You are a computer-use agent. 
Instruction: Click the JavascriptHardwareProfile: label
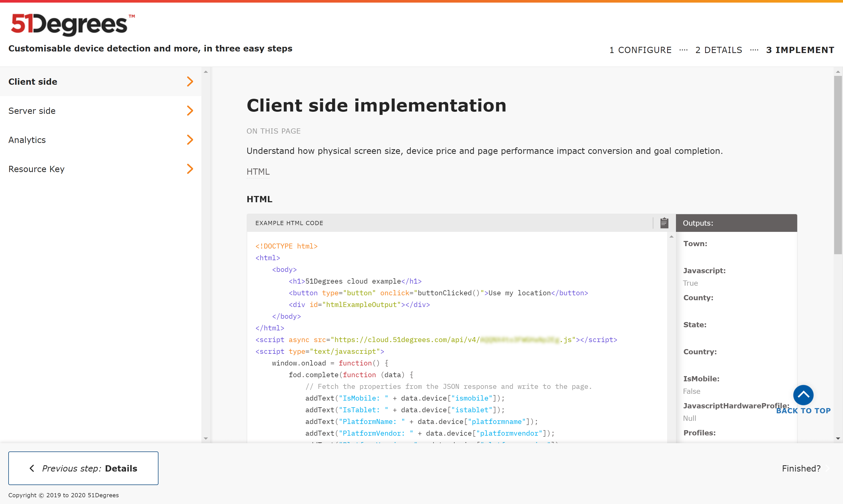tap(736, 406)
